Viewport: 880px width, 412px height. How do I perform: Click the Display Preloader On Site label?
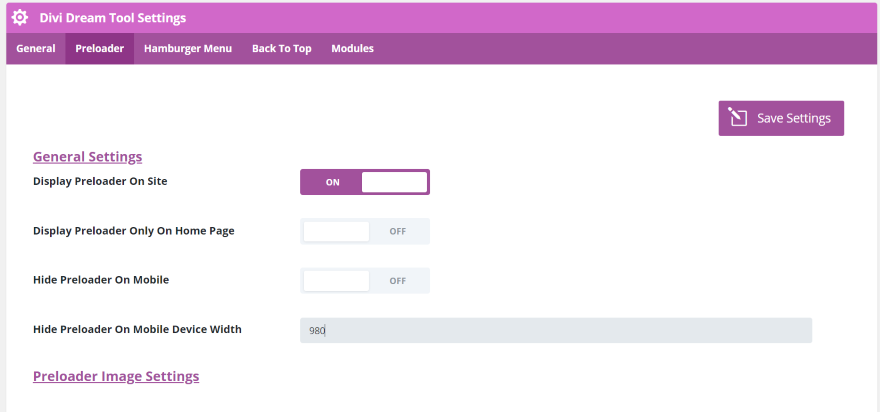[x=100, y=181]
